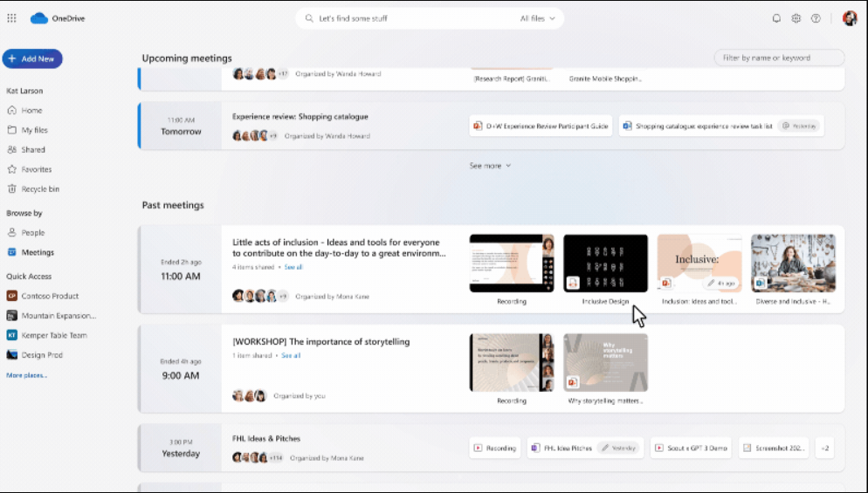Open Favorites in the sidebar

click(36, 169)
